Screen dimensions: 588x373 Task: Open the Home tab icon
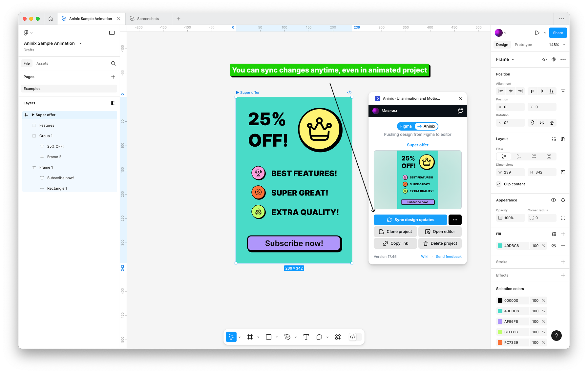(x=51, y=19)
